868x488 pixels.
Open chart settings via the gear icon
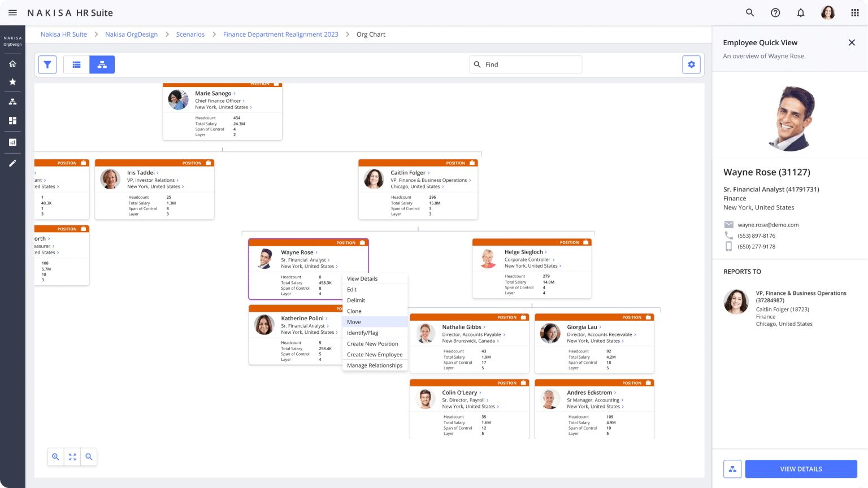point(691,64)
